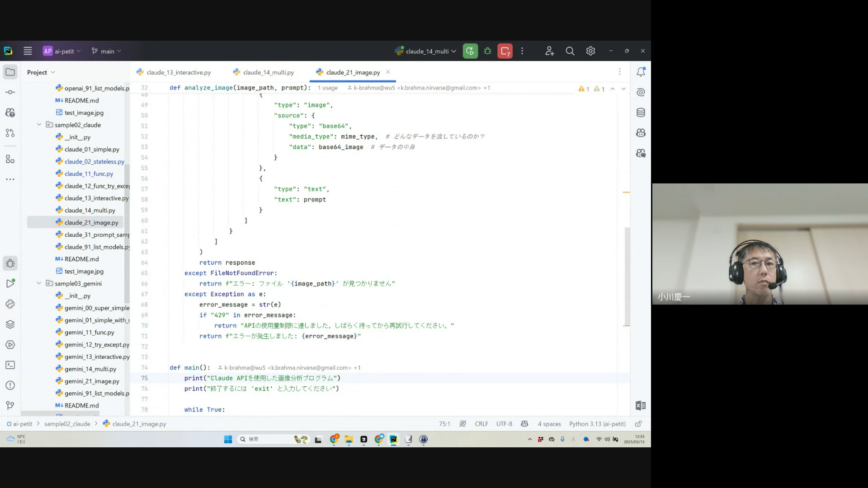Screen dimensions: 868x488
Task: Collapse the sample03_gemini folder
Action: (x=39, y=283)
